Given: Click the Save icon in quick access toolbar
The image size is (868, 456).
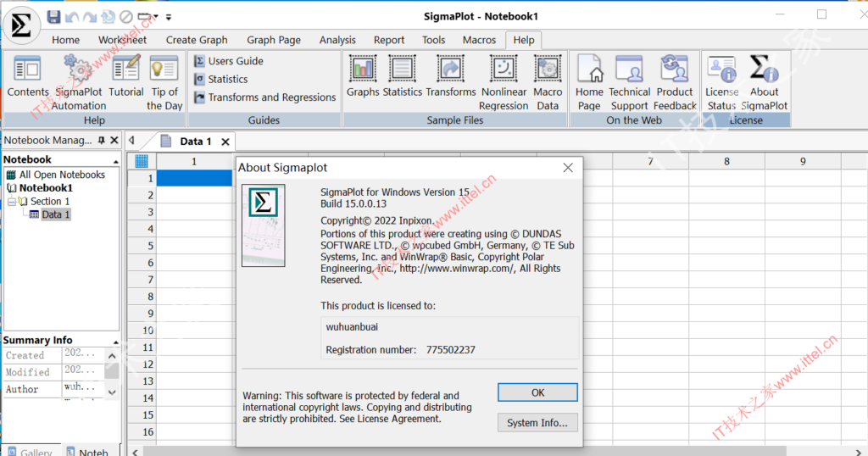Looking at the screenshot, I should [x=54, y=17].
